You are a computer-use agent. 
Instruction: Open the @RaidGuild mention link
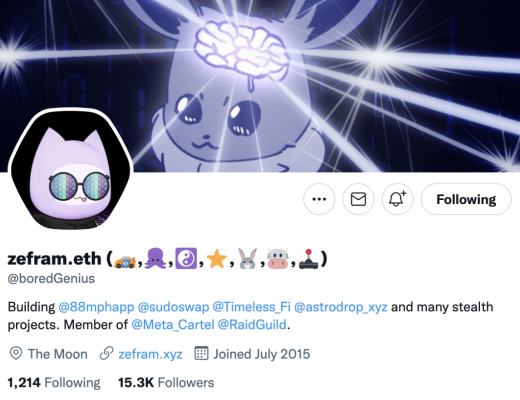click(252, 324)
